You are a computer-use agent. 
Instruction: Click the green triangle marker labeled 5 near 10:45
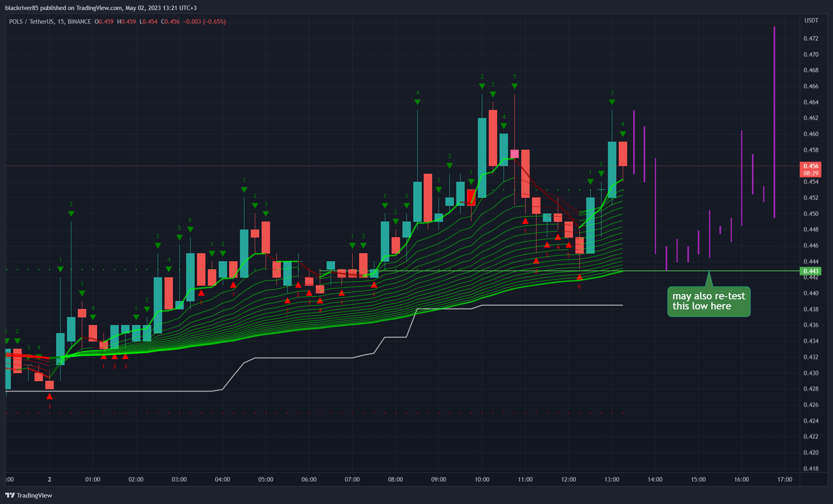(x=514, y=86)
